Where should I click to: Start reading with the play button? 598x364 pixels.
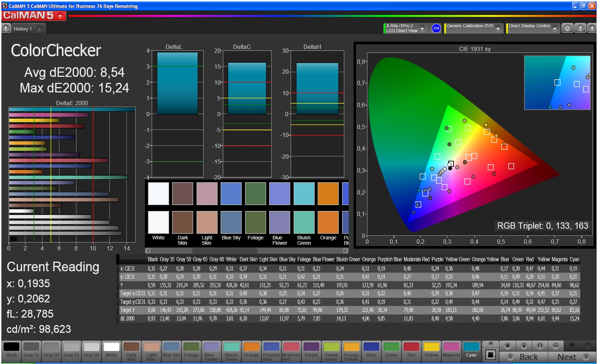[x=524, y=346]
